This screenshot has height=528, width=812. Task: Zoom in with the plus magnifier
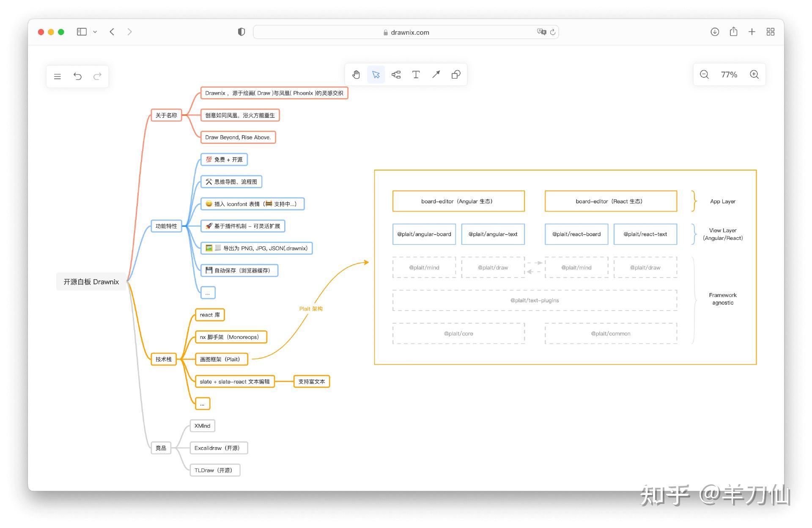click(754, 75)
